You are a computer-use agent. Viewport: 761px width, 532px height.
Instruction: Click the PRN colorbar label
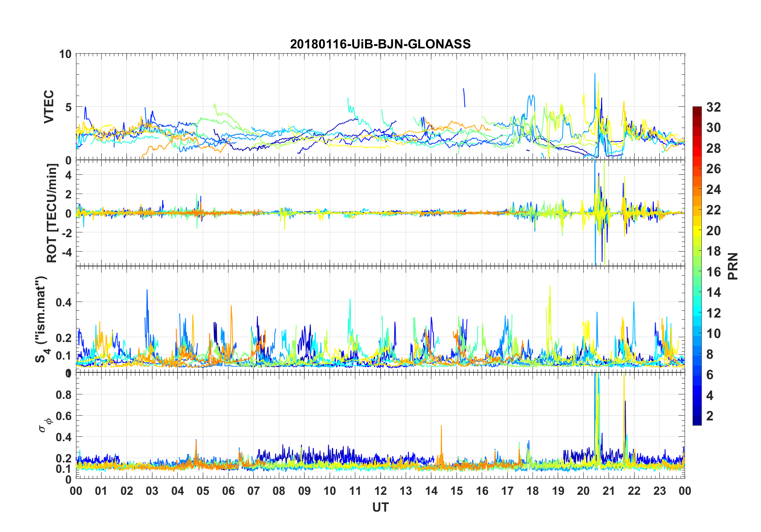[733, 266]
